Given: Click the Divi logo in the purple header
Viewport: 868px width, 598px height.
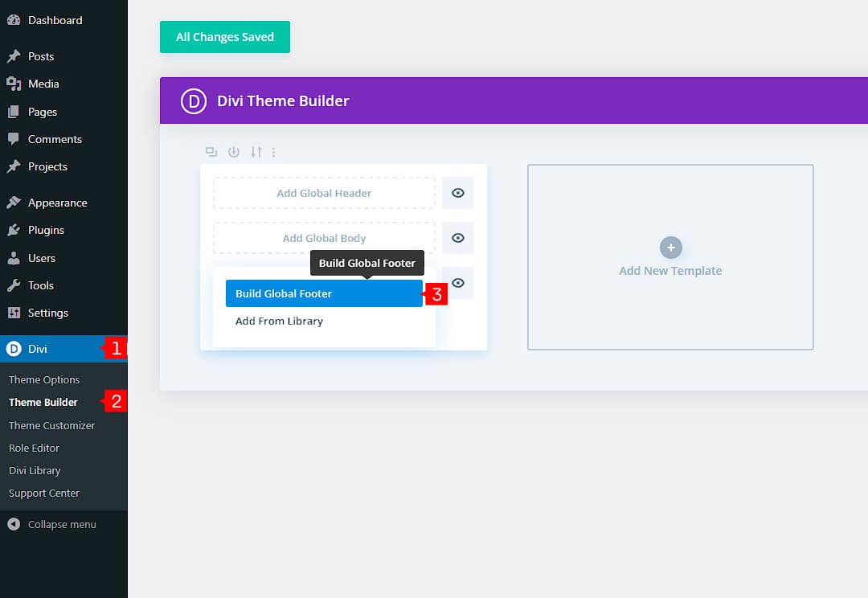Looking at the screenshot, I should [193, 100].
